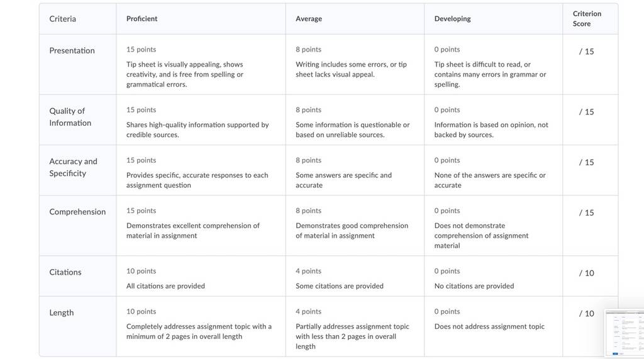This screenshot has width=644, height=359.
Task: Click the Presentation criterion score '/ 15'
Action: coord(587,52)
